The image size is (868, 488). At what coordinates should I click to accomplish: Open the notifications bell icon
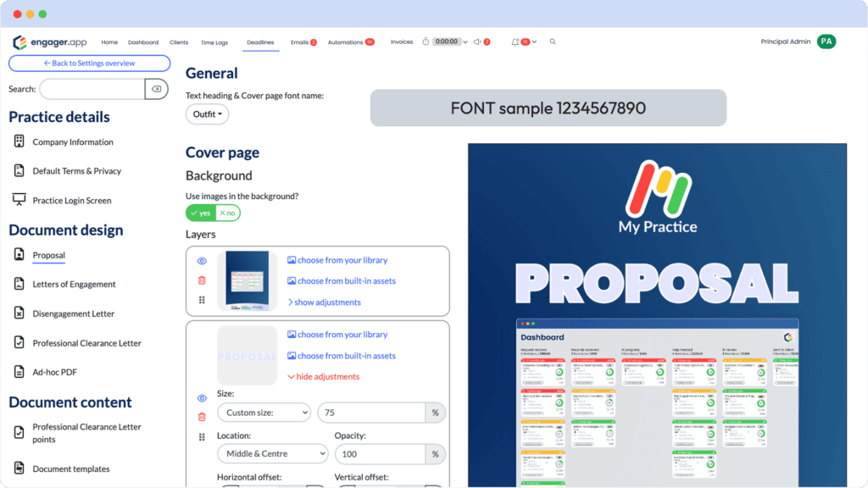tap(515, 42)
